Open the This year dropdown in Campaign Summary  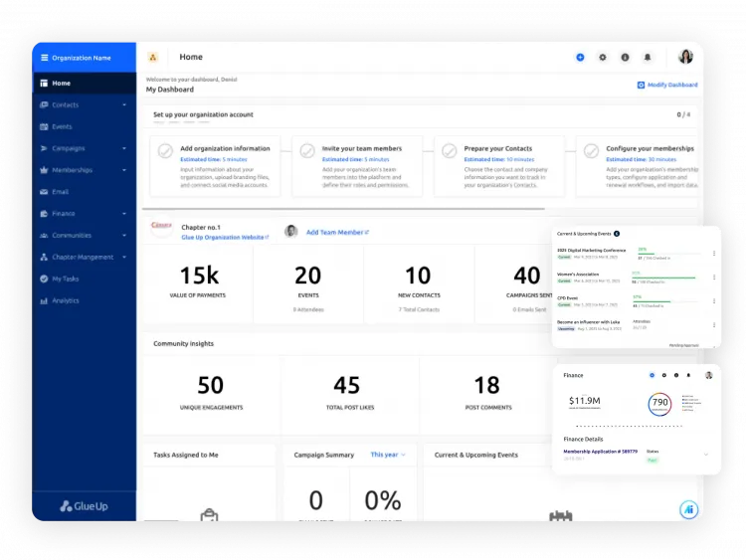tap(388, 455)
